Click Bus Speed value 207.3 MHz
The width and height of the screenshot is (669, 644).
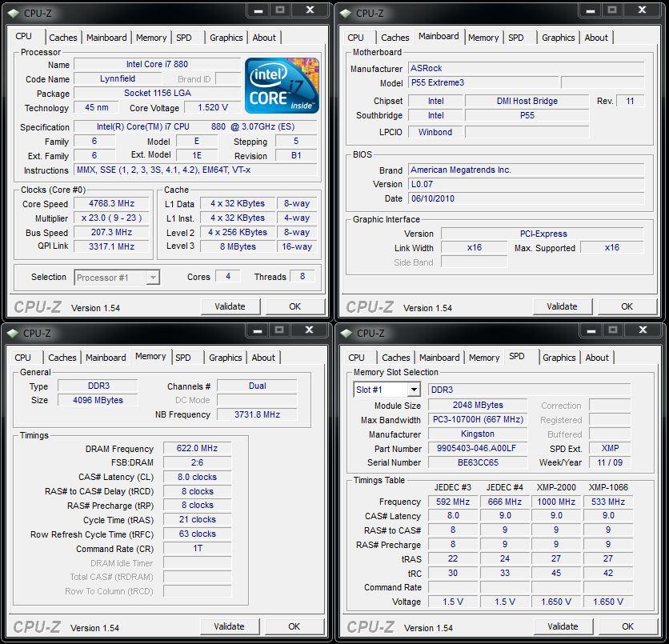pyautogui.click(x=111, y=233)
